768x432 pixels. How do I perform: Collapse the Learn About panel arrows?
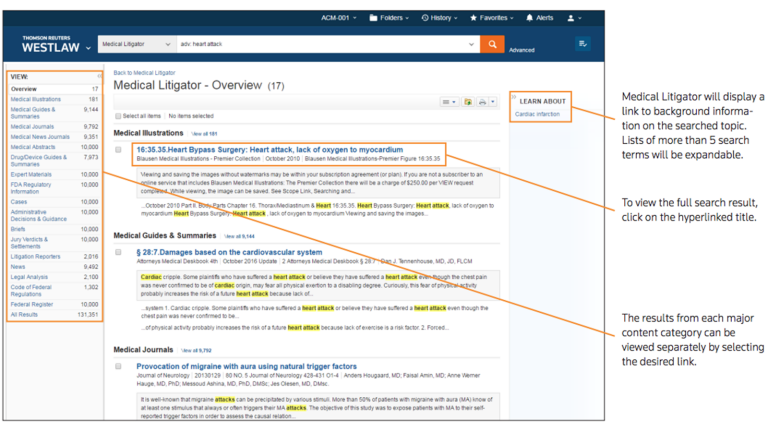pos(513,97)
